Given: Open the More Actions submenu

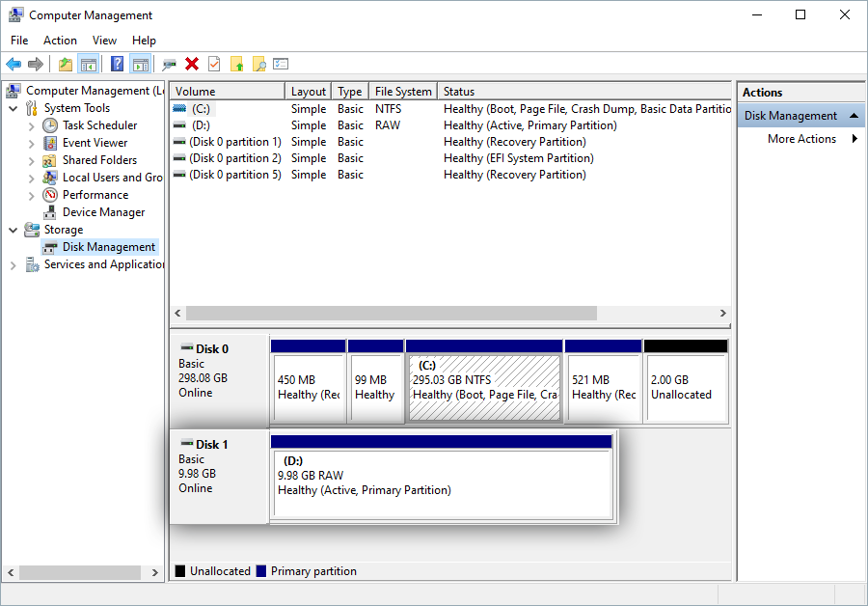Looking at the screenshot, I should pyautogui.click(x=801, y=139).
